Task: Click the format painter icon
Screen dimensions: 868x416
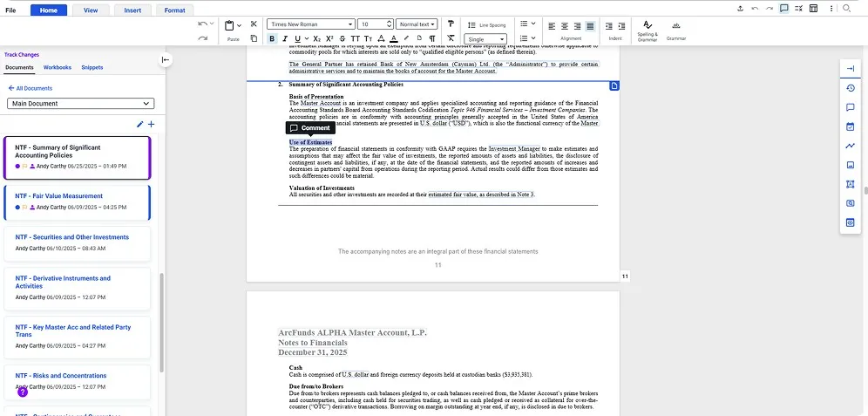Action: click(451, 24)
